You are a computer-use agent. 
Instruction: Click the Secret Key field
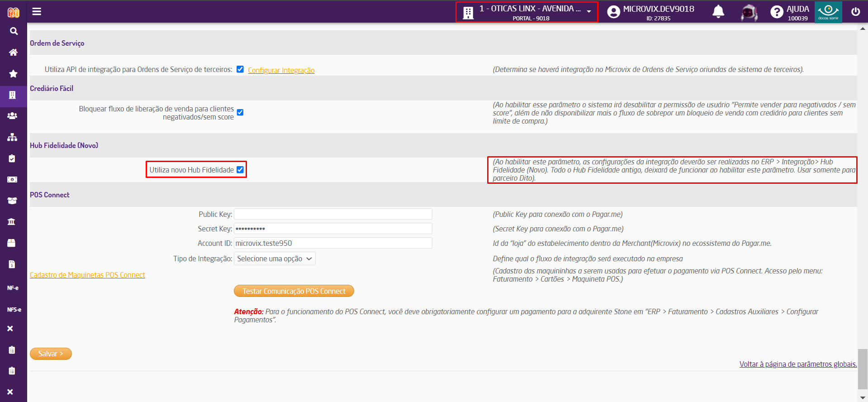(333, 229)
